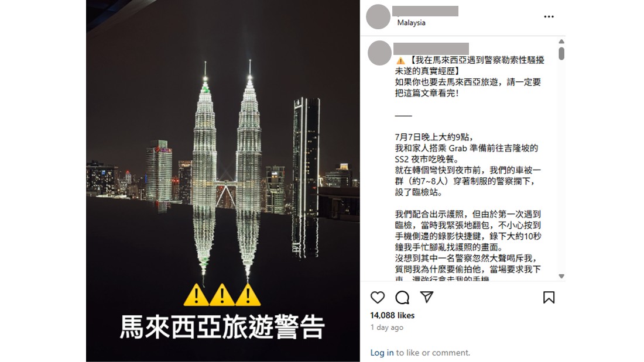Click the Petronas Towers post image

coord(223,181)
